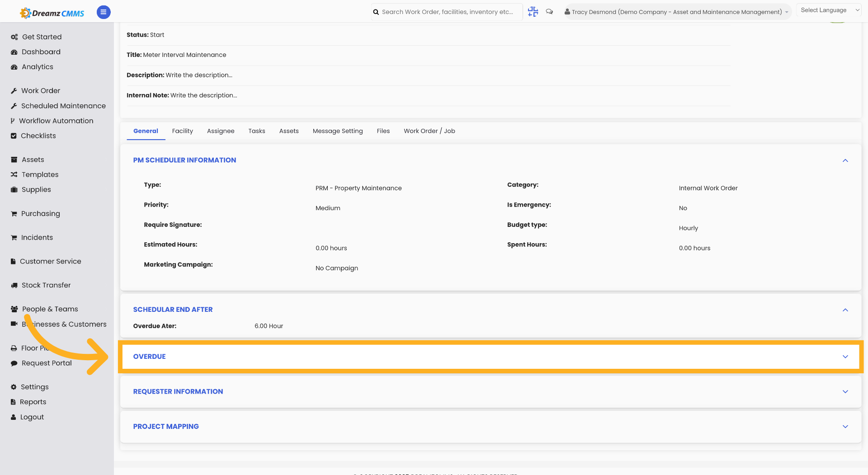
Task: Click the Assets box icon
Action: 14,160
